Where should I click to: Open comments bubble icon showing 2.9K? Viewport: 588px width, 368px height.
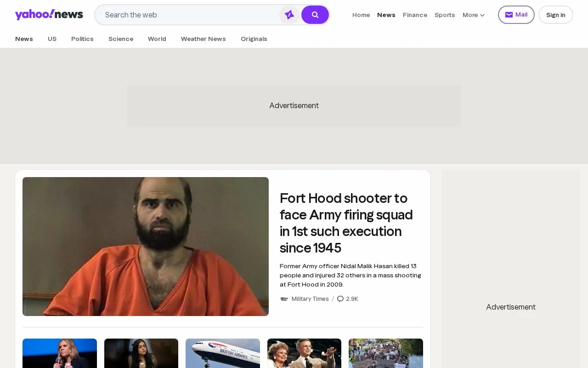point(340,299)
